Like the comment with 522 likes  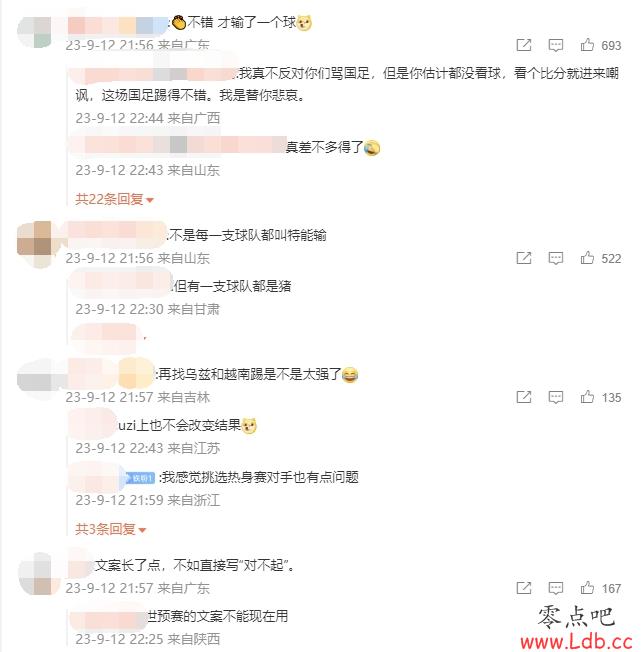587,258
